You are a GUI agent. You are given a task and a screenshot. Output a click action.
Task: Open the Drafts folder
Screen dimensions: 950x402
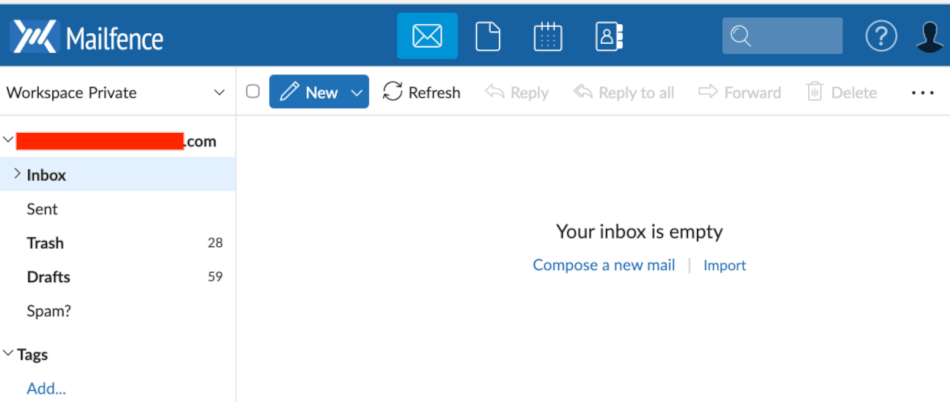click(48, 277)
